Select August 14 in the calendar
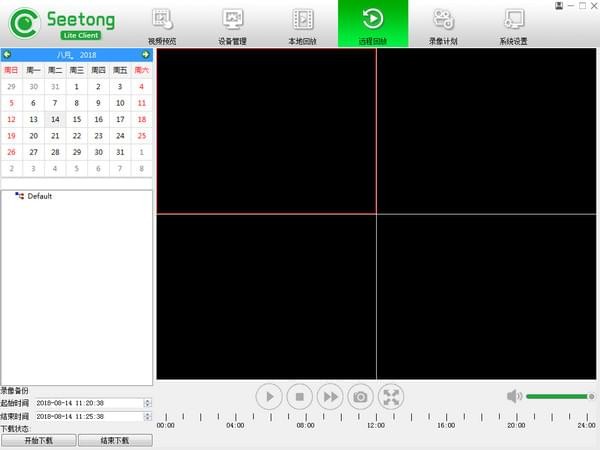 pos(55,119)
